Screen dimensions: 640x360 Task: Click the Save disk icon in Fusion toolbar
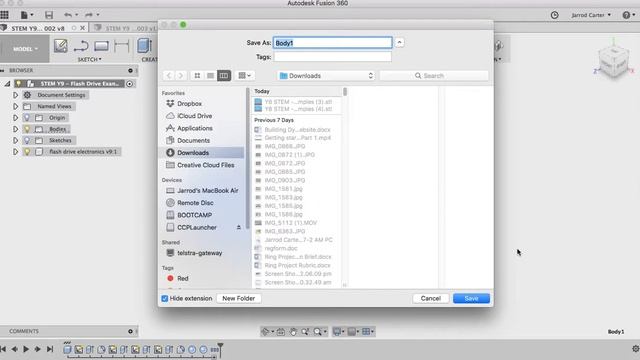tap(49, 15)
